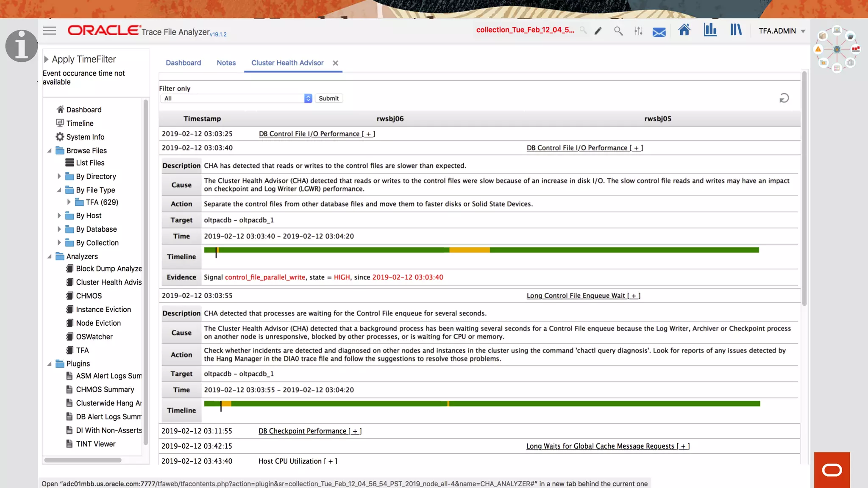Expand By Directory folder
The image size is (868, 488).
pos(59,176)
